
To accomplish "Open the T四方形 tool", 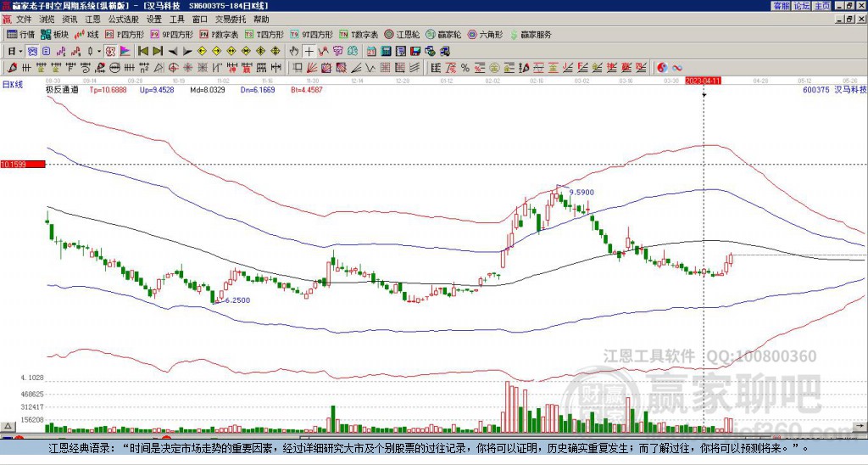I will [264, 34].
